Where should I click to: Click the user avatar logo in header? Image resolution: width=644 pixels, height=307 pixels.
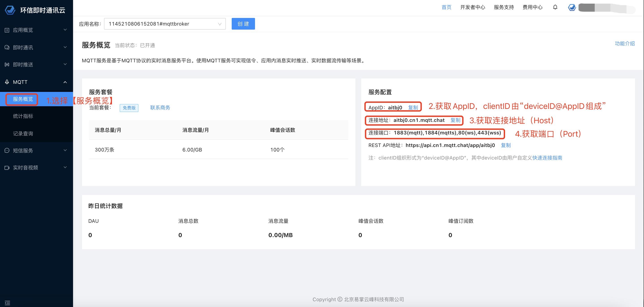click(572, 7)
